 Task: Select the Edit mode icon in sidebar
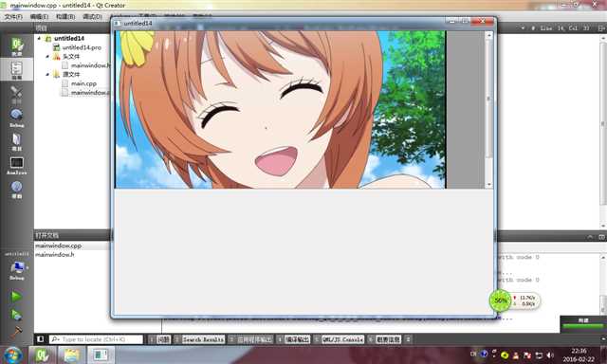point(17,69)
